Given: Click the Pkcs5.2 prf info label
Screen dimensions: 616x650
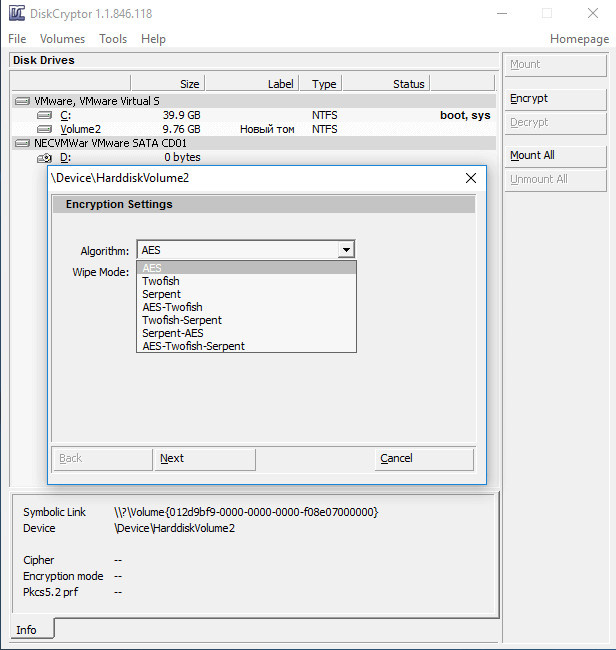Looking at the screenshot, I should 51,592.
